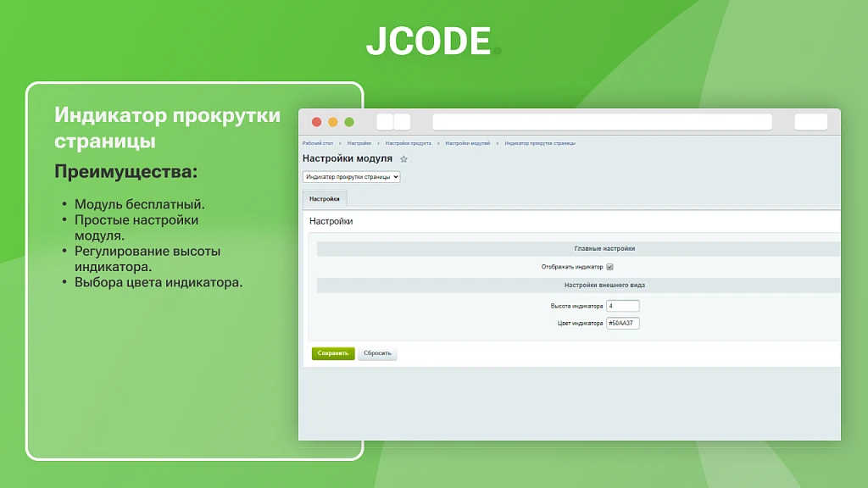The height and width of the screenshot is (488, 868).
Task: Click the Сбросить button
Action: click(377, 353)
